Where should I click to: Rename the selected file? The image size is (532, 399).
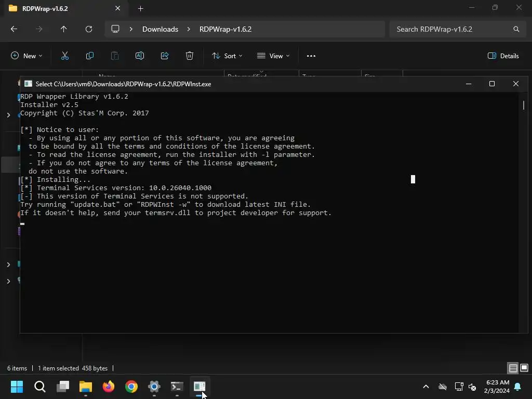tap(140, 56)
